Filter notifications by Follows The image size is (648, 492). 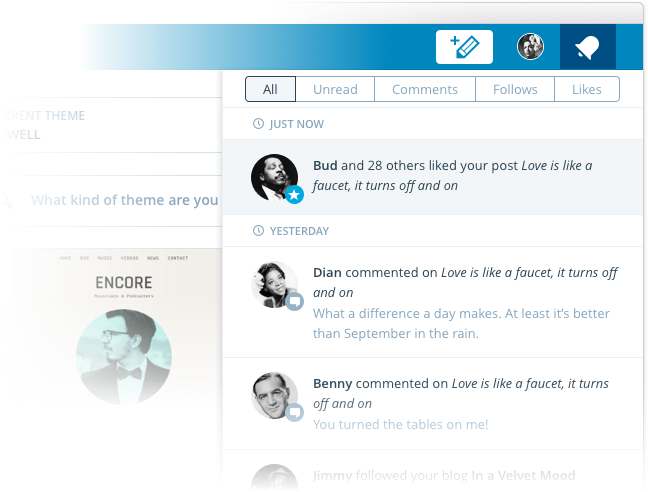[515, 89]
